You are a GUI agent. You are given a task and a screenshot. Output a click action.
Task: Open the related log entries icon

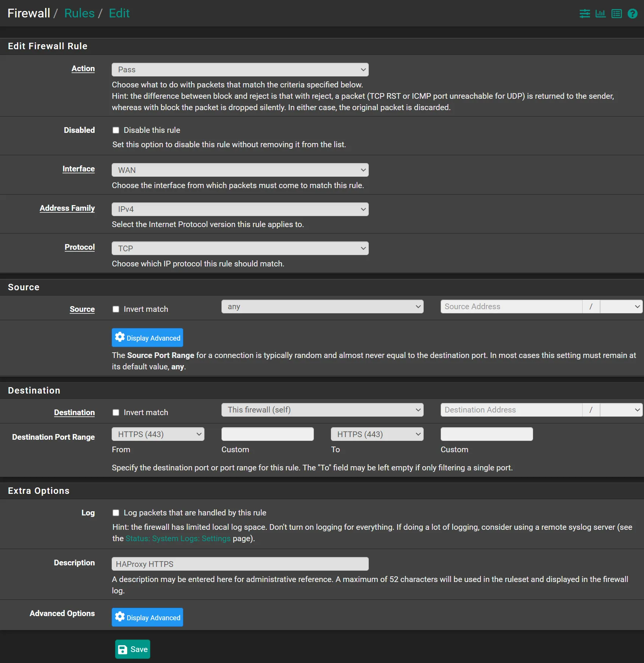pyautogui.click(x=616, y=14)
